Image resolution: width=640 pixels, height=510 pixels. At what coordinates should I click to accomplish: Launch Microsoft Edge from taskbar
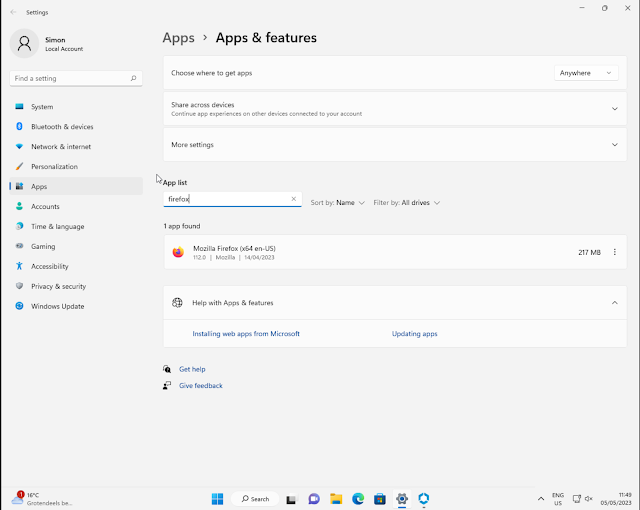358,499
